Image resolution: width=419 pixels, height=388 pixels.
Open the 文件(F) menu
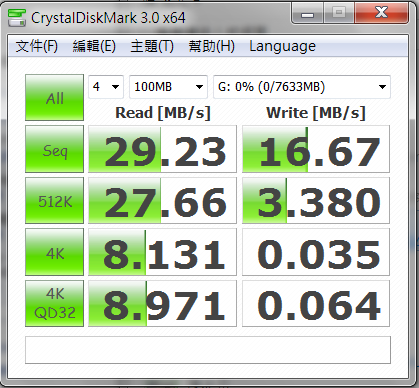37,46
